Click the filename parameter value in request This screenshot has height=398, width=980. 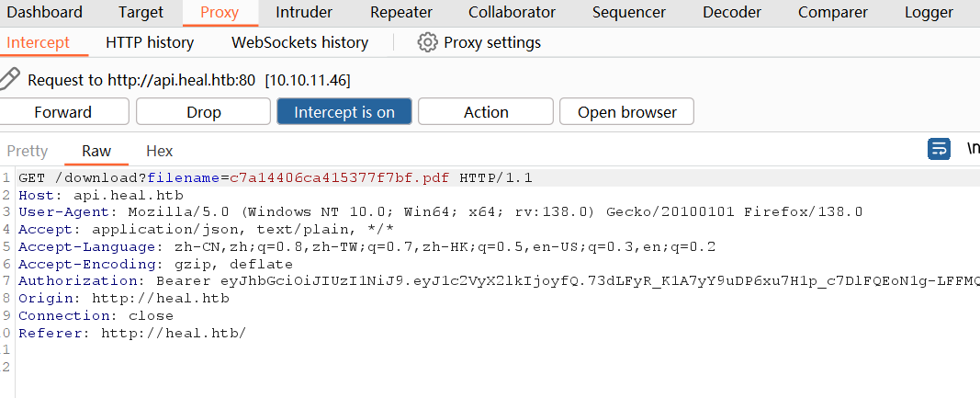340,177
